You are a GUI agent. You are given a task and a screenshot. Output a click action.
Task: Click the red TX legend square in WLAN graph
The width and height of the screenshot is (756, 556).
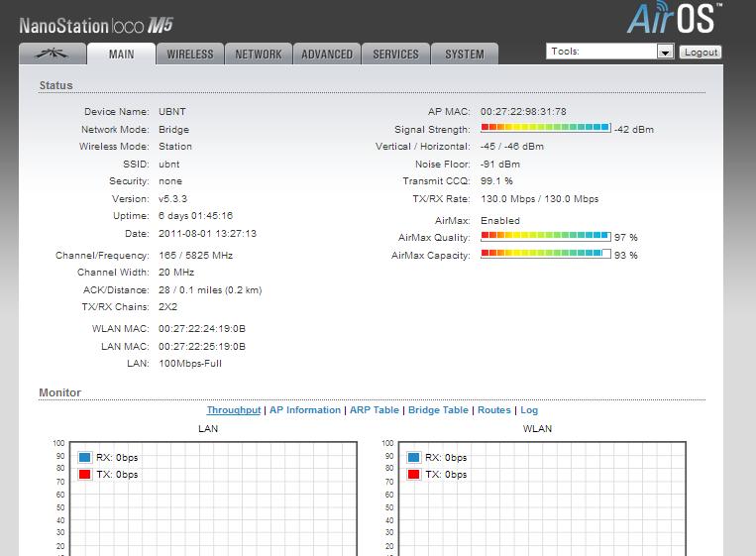point(413,475)
